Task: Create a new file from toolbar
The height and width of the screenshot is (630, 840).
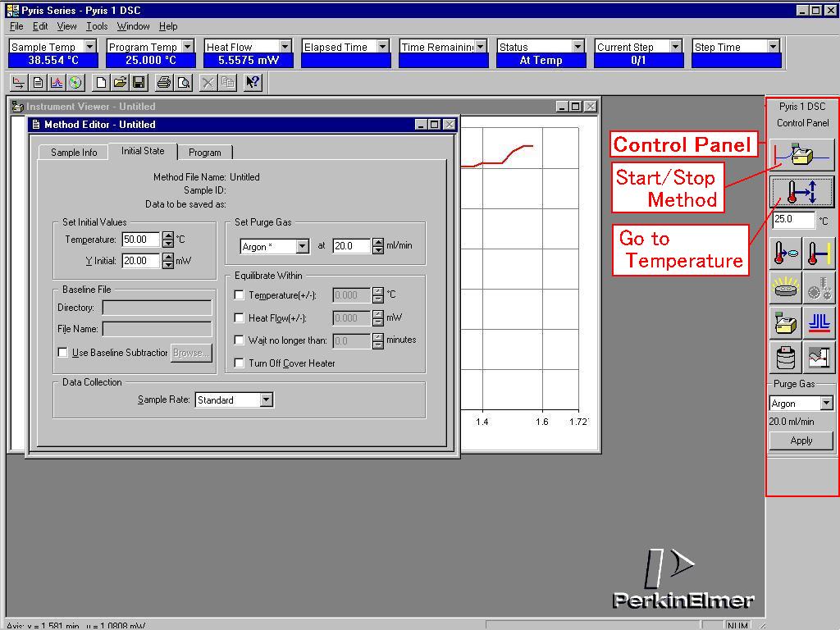Action: click(x=101, y=83)
